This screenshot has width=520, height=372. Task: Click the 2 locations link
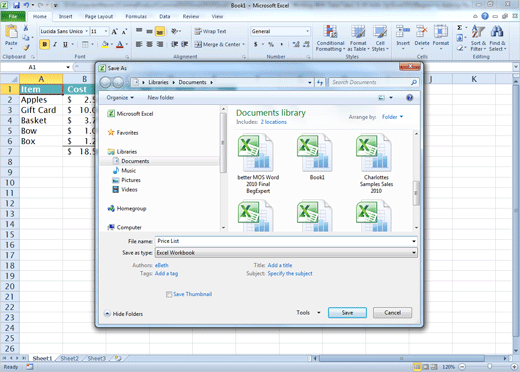point(274,122)
